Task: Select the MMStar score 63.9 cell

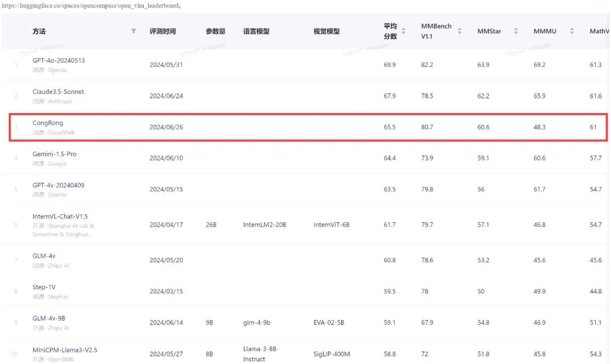Action: coord(483,64)
